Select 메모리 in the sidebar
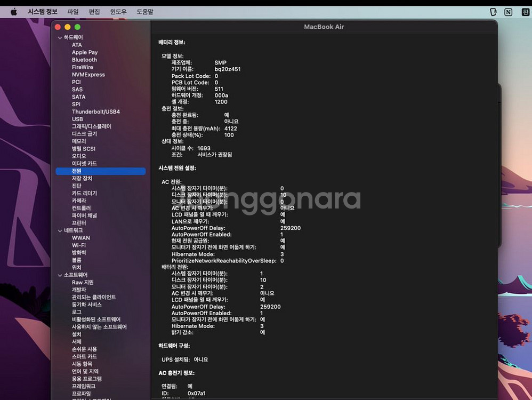Image resolution: width=532 pixels, height=400 pixels. [79, 141]
